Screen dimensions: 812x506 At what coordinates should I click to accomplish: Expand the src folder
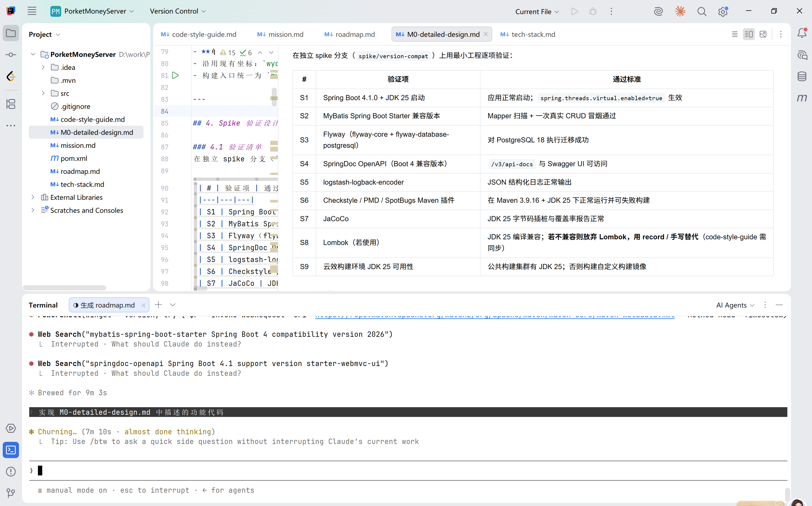[x=43, y=93]
